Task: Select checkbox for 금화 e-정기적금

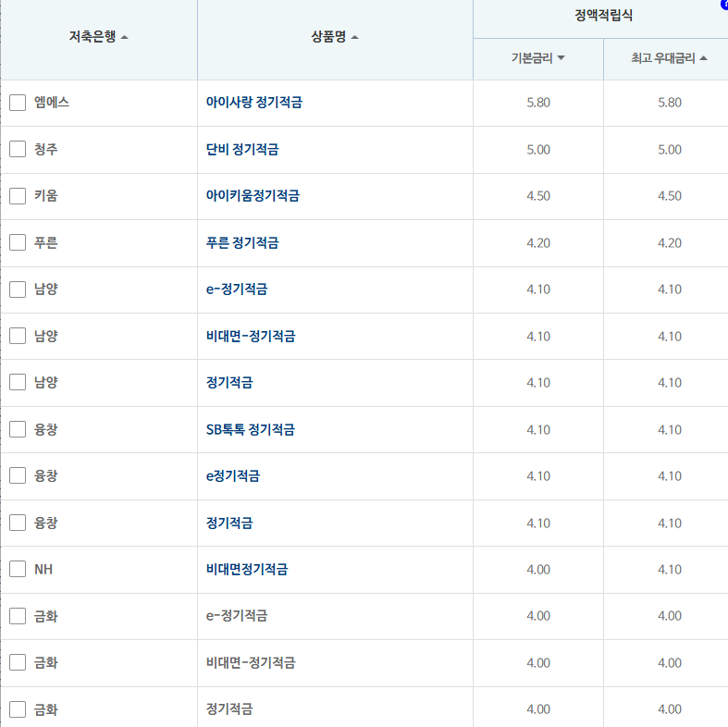Action: coord(18,616)
